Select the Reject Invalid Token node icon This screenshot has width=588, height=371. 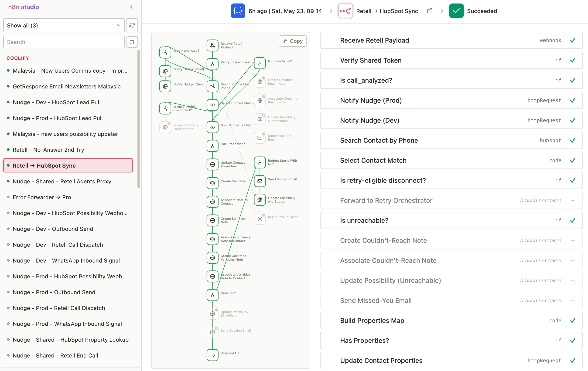[260, 219]
